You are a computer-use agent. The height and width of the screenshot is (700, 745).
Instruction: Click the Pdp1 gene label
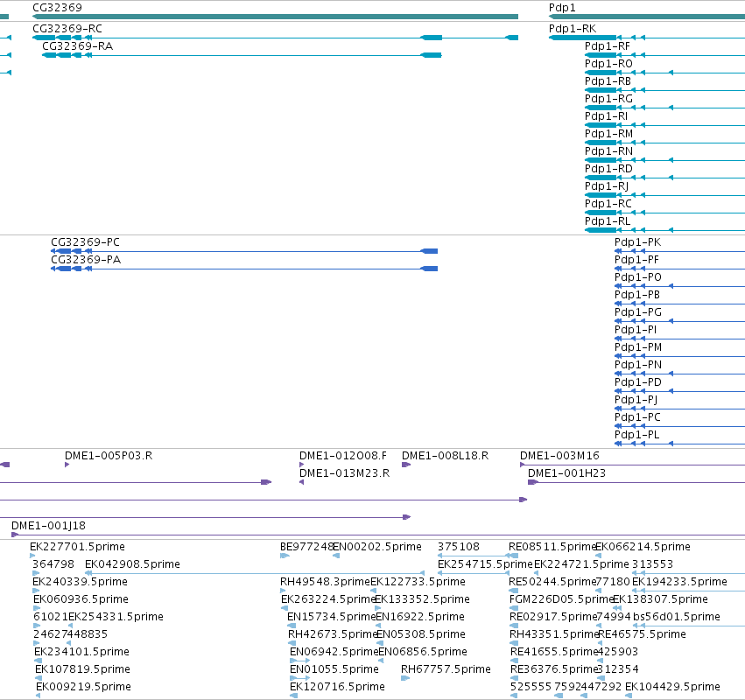[x=562, y=8]
